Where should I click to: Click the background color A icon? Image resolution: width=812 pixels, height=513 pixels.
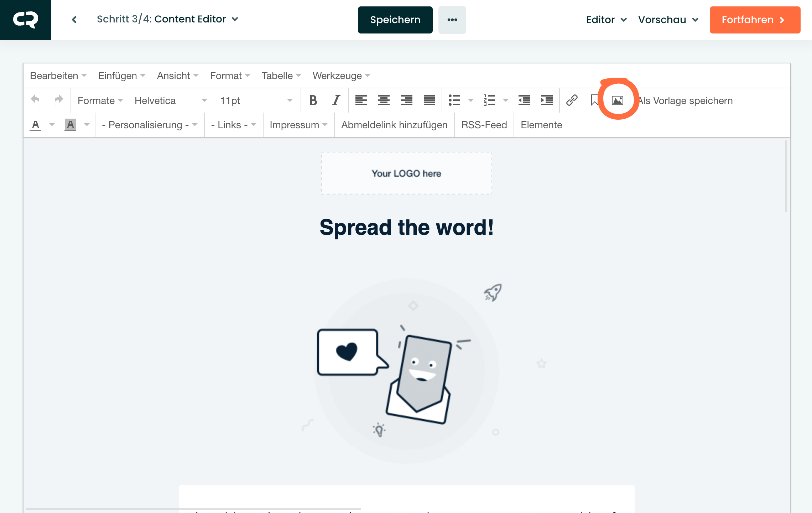pos(70,125)
